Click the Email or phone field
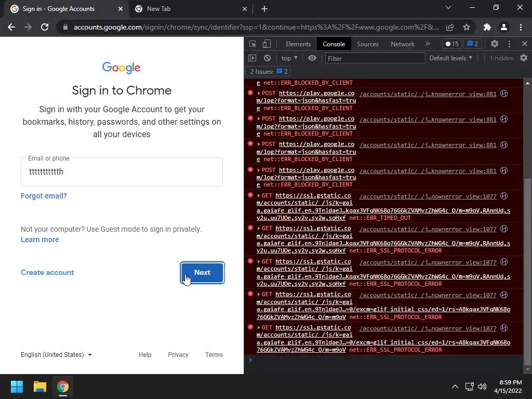Screen dimensions: 532x399 (122, 171)
